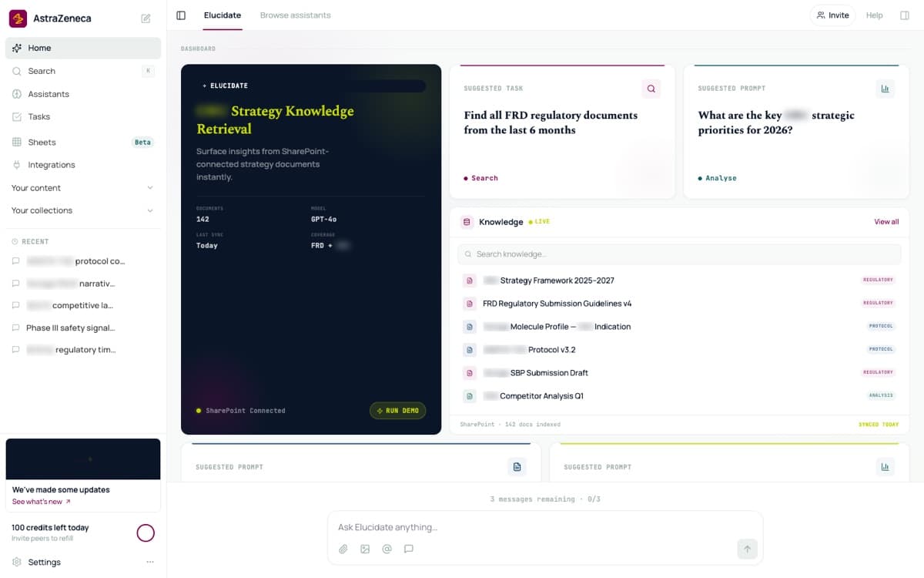The height and width of the screenshot is (578, 924).
Task: Click the credits progress ring
Action: [x=146, y=533]
